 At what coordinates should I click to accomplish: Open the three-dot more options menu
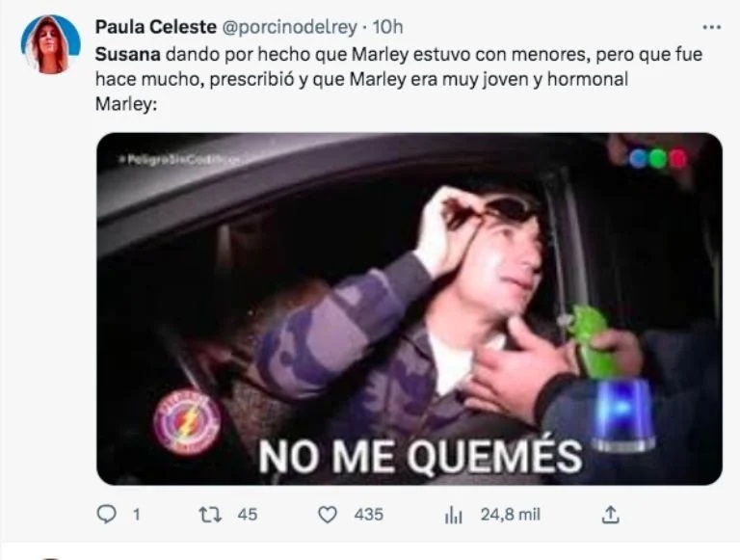click(712, 27)
